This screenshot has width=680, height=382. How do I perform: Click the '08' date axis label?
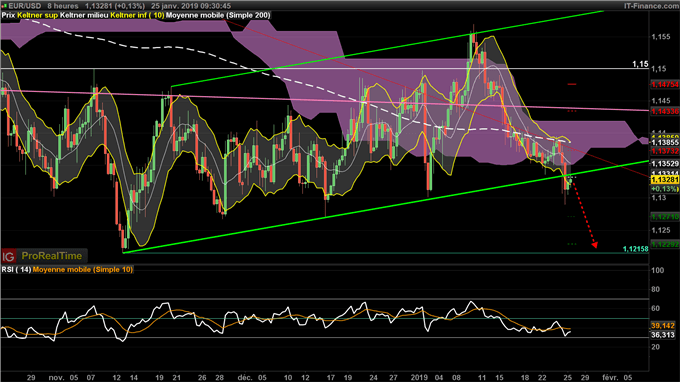tap(456, 377)
